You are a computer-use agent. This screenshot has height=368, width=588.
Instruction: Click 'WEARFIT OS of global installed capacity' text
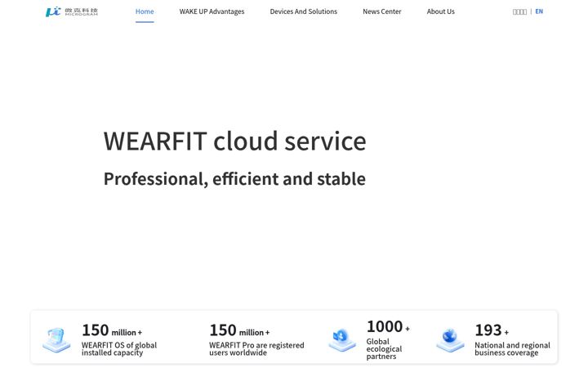pyautogui.click(x=119, y=349)
